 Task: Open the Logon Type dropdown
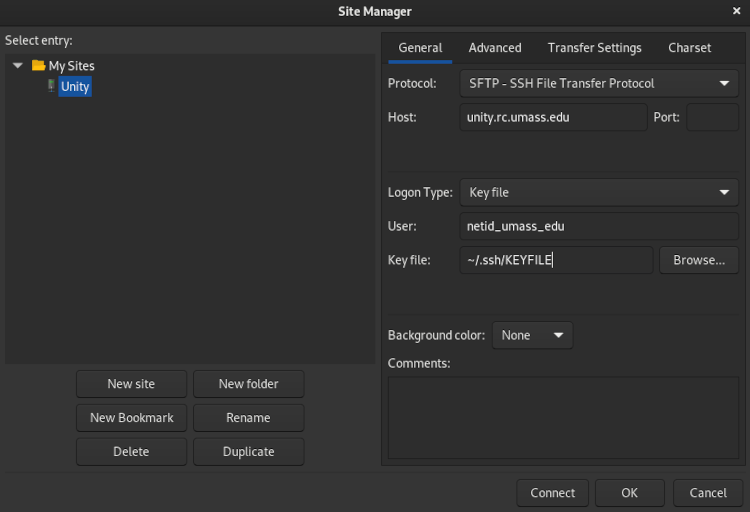click(x=598, y=193)
